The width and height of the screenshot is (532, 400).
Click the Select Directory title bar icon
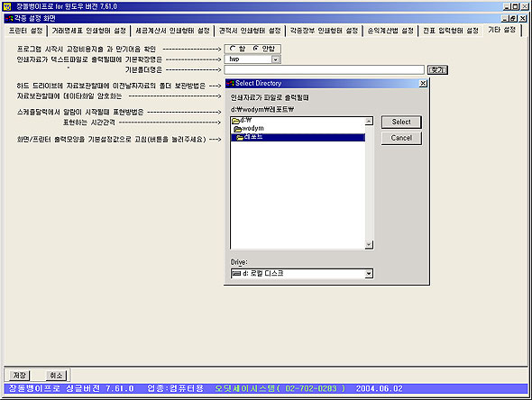pos(230,84)
